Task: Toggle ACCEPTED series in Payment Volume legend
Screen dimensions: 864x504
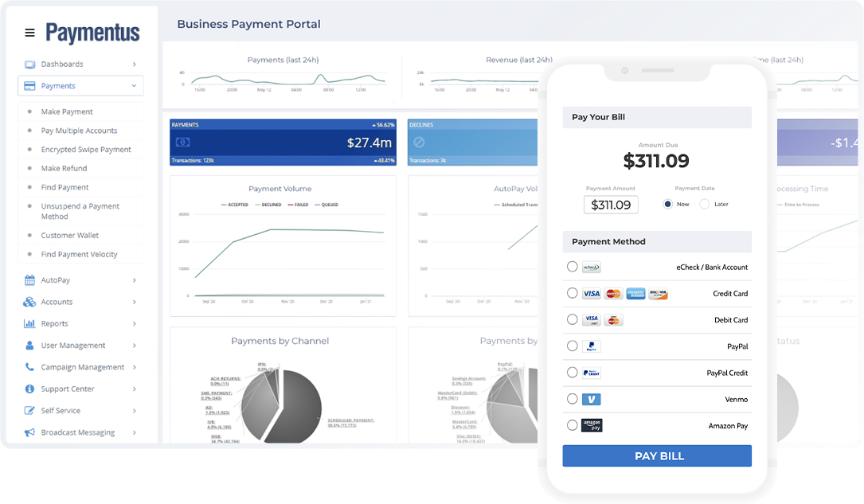Action: pyautogui.click(x=235, y=205)
